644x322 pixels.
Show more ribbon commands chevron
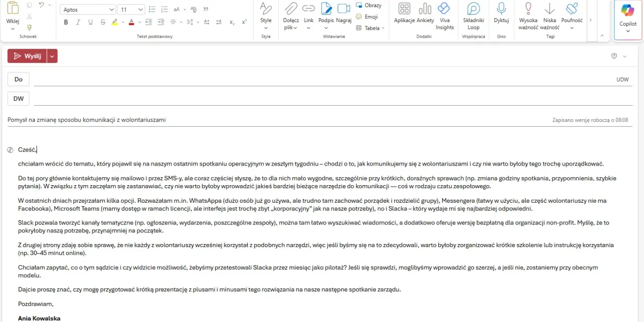590,20
